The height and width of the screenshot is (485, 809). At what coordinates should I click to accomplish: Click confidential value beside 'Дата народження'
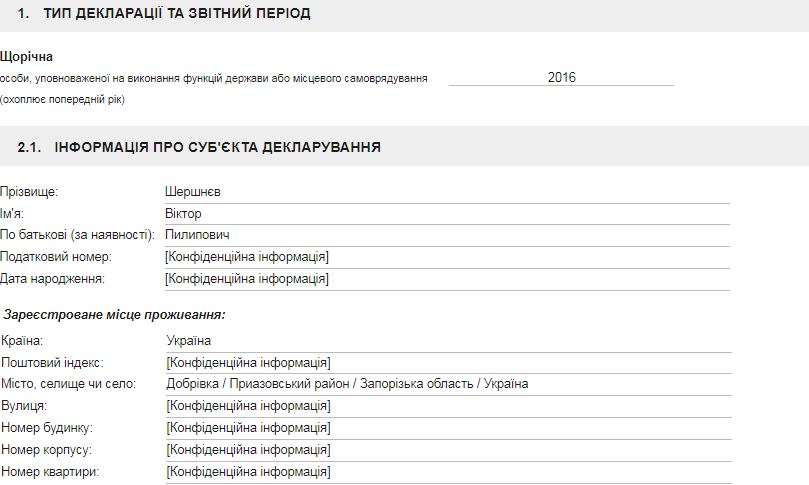247,279
